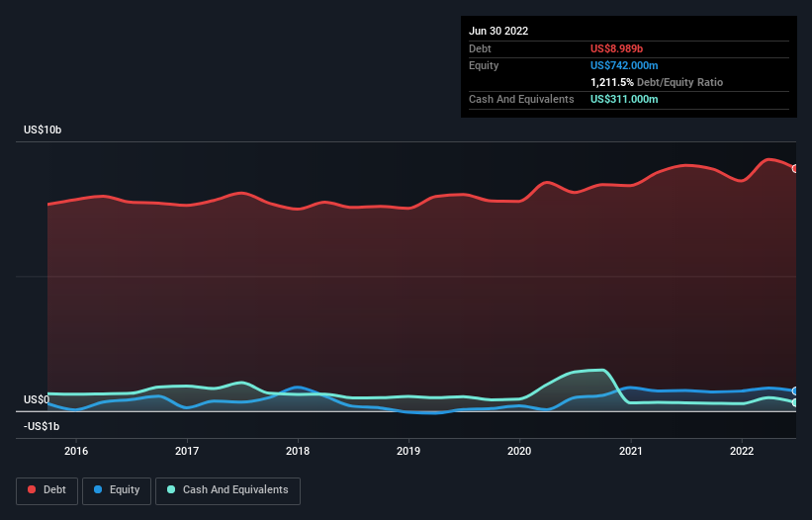
Task: Click the blue Equity endpoint marker
Action: [795, 391]
